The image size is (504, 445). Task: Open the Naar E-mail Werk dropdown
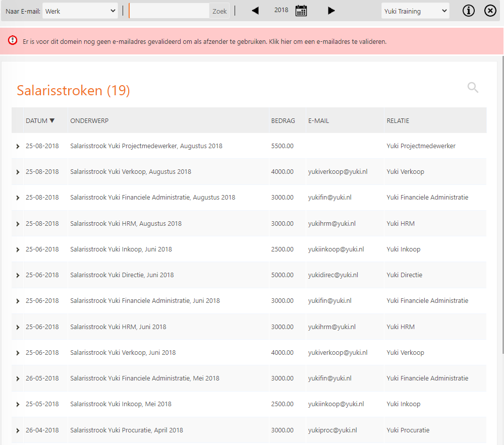coord(80,11)
